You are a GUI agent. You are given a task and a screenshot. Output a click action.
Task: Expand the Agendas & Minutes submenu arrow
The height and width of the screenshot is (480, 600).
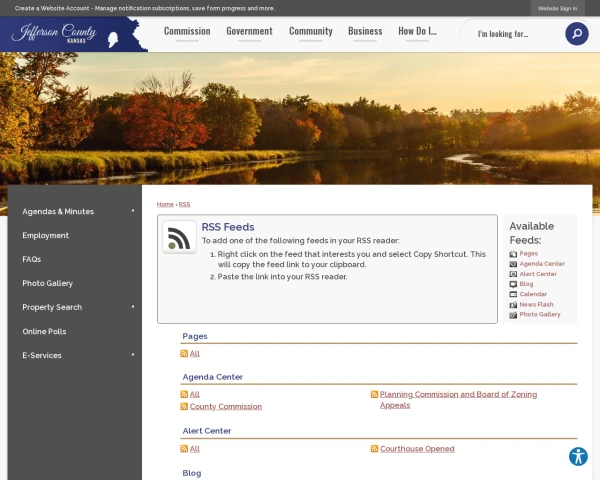coord(133,211)
